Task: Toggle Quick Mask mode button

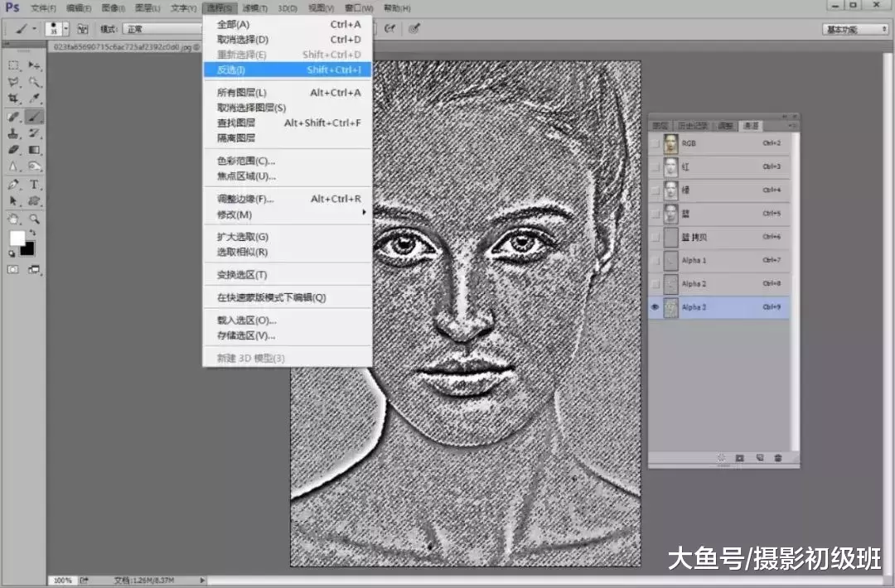Action: click(13, 269)
